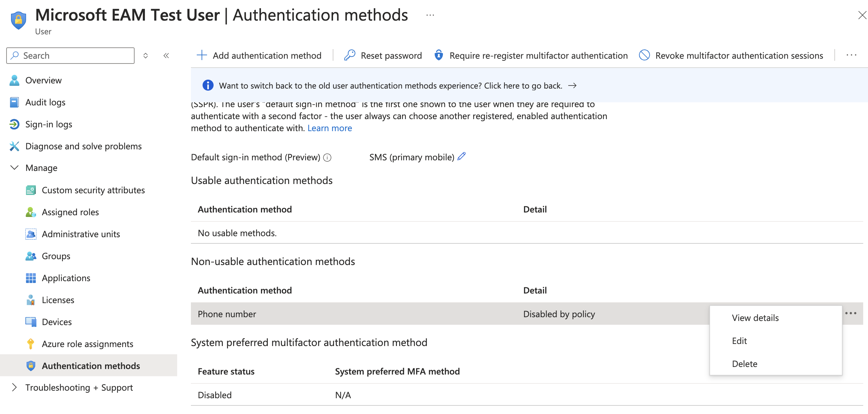868x414 pixels.
Task: Expand Troubleshooting + Support section
Action: (x=14, y=388)
